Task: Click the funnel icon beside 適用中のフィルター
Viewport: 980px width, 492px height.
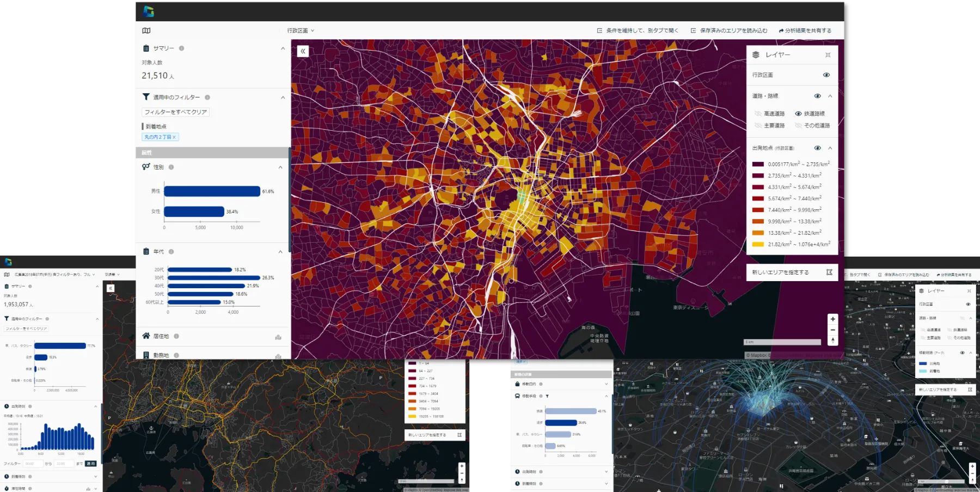Action: (145, 97)
